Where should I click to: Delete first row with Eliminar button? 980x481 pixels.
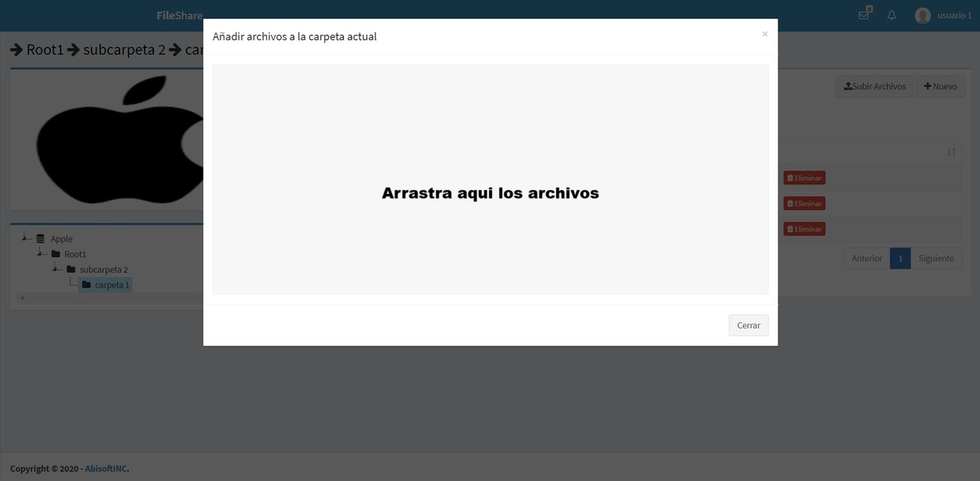click(x=805, y=178)
